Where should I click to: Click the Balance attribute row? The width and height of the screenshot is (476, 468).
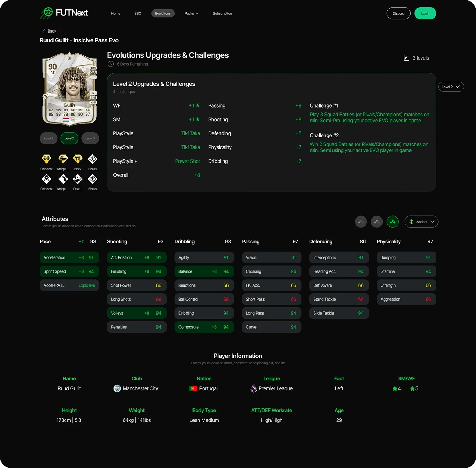(x=204, y=271)
